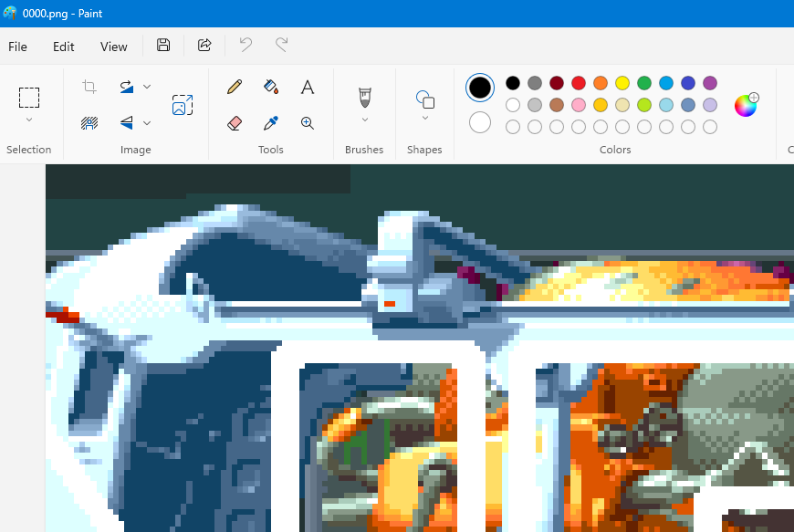The image size is (794, 532).
Task: Select the Brushes tool
Action: (x=364, y=98)
